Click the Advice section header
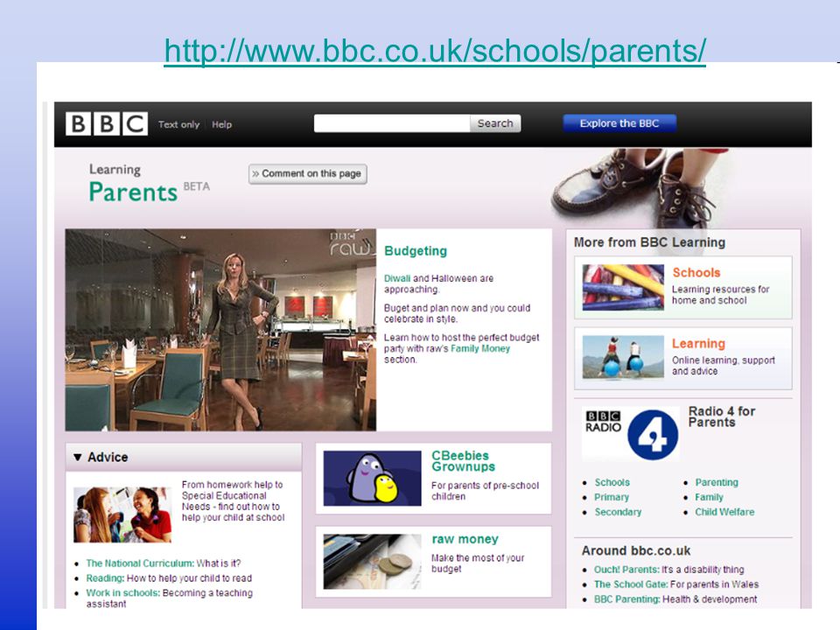Viewport: 840px width, 630px height. 183,457
